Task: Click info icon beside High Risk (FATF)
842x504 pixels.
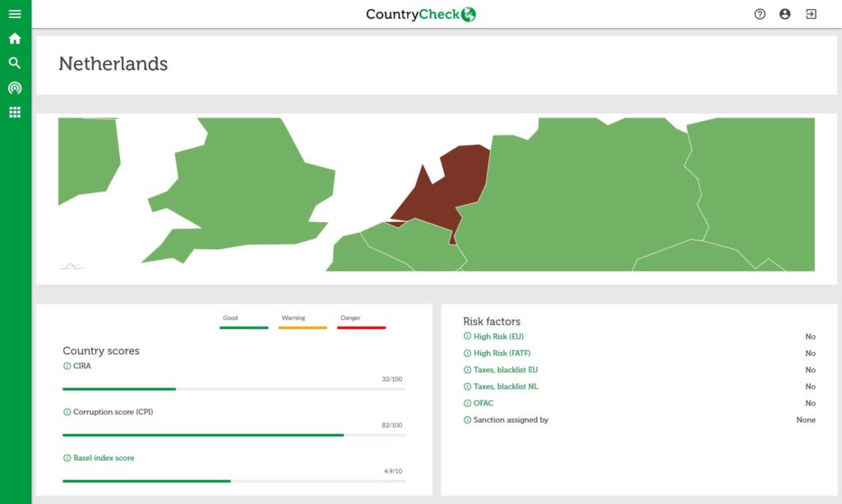Action: click(x=467, y=354)
